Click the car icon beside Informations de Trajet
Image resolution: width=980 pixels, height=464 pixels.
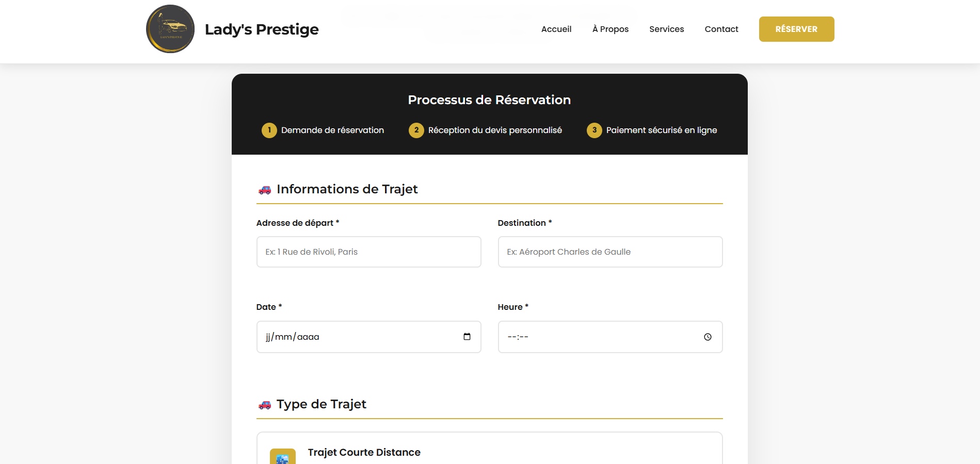click(265, 190)
